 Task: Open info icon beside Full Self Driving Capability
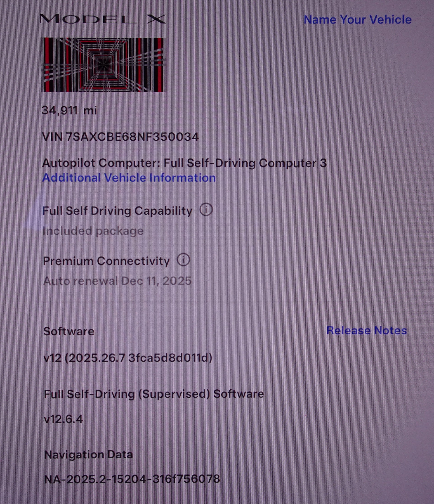click(206, 210)
